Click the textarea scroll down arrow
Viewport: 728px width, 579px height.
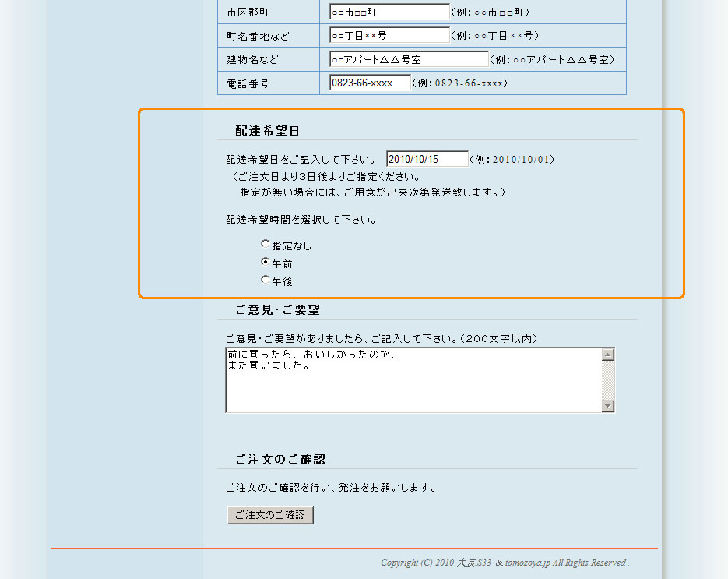608,406
